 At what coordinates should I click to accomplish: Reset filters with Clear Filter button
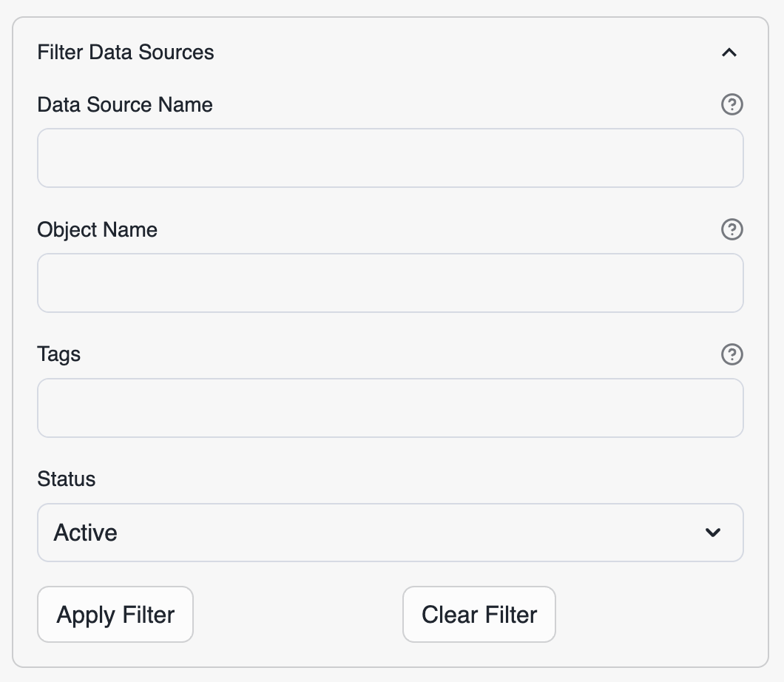[x=479, y=615]
